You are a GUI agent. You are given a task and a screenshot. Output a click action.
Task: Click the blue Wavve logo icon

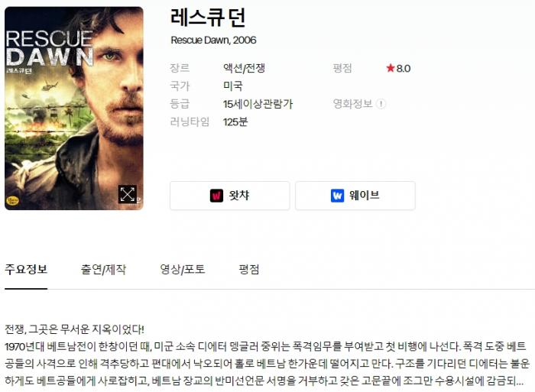coord(337,196)
